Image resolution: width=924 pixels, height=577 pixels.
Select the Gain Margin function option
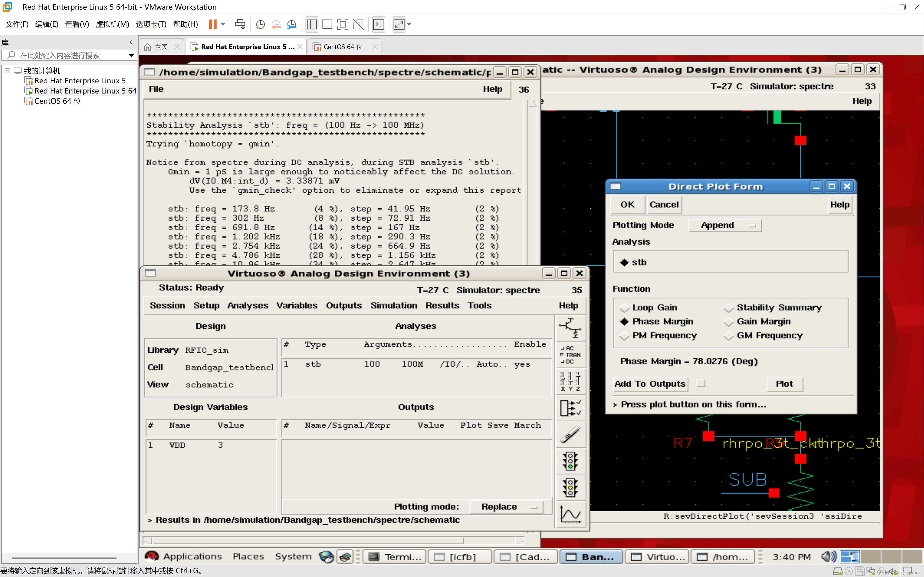(729, 322)
